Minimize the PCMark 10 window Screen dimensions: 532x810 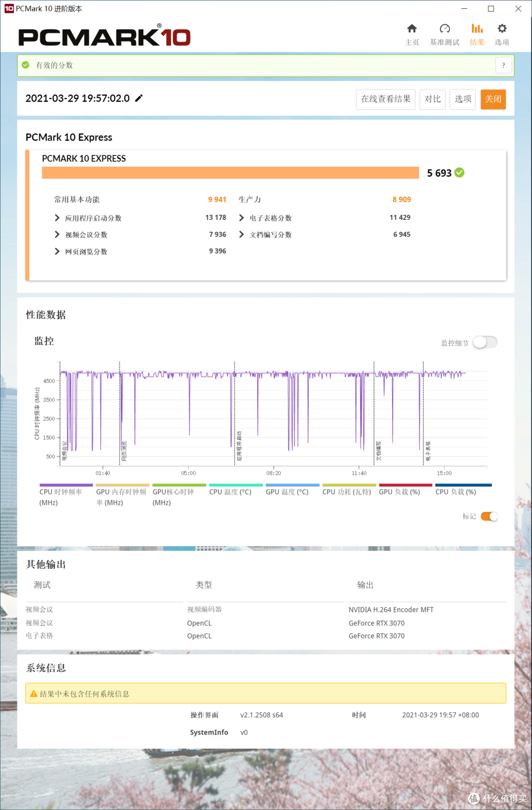click(464, 8)
